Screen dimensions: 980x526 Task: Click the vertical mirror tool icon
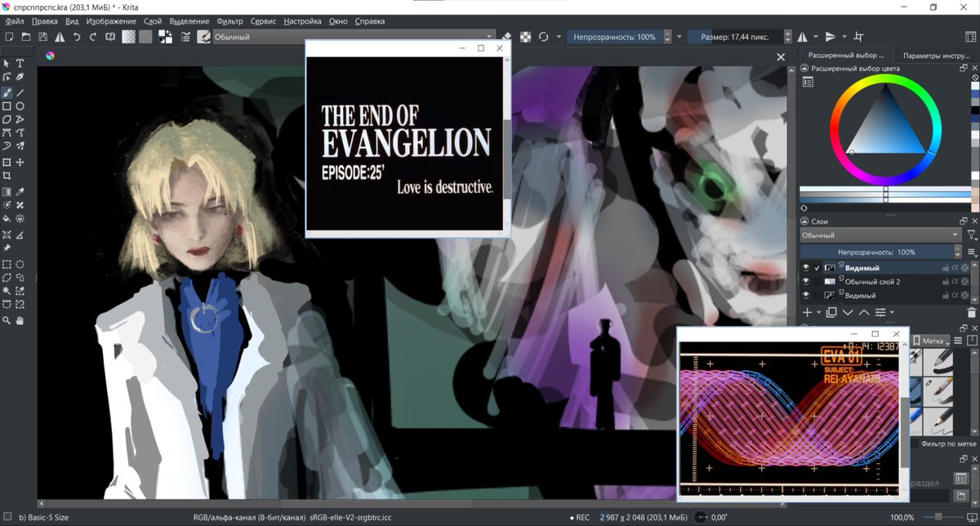[x=831, y=37]
